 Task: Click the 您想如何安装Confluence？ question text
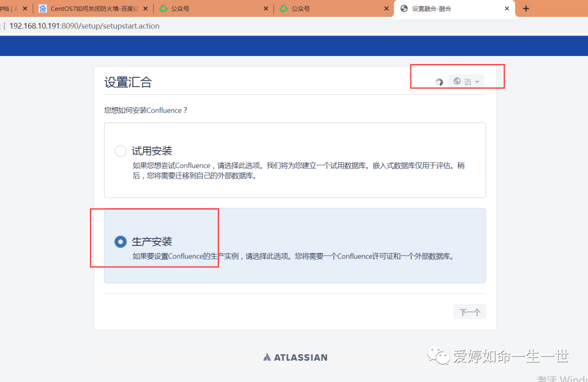coord(146,110)
